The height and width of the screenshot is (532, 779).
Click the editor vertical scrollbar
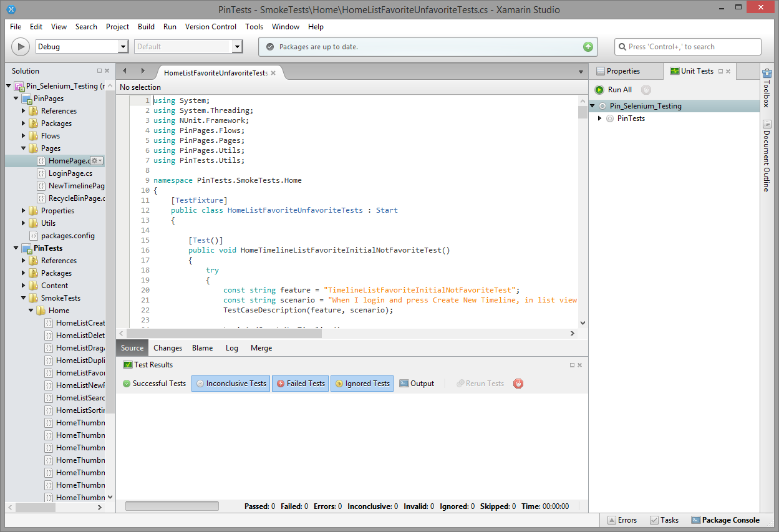(583, 113)
